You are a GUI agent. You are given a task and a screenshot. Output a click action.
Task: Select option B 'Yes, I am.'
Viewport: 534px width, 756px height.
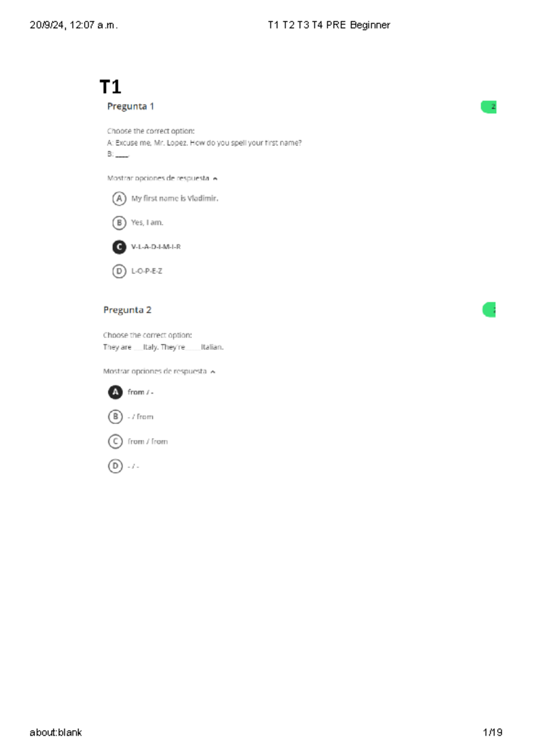coord(119,222)
